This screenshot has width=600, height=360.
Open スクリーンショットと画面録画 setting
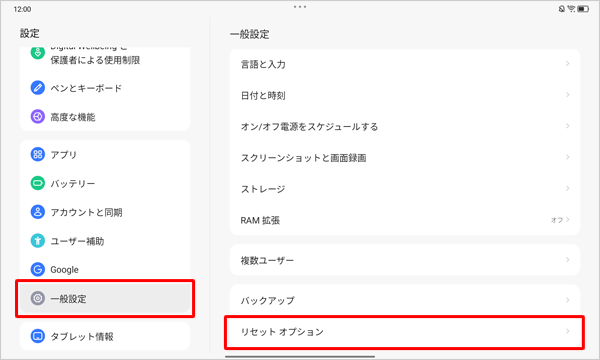(405, 158)
